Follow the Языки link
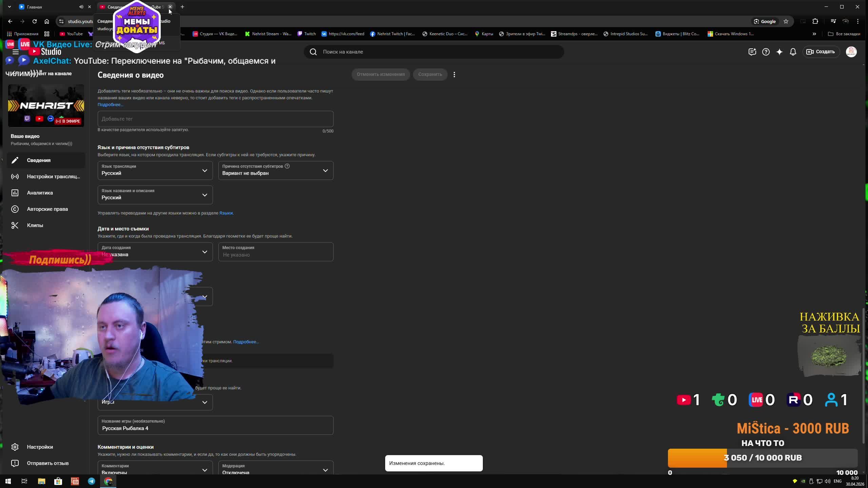868x488 pixels. (x=226, y=213)
